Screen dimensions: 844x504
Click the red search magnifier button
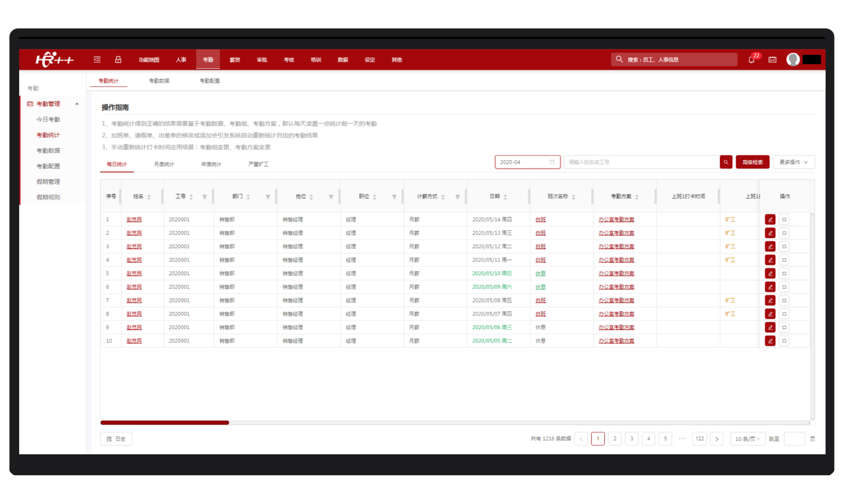pyautogui.click(x=726, y=162)
